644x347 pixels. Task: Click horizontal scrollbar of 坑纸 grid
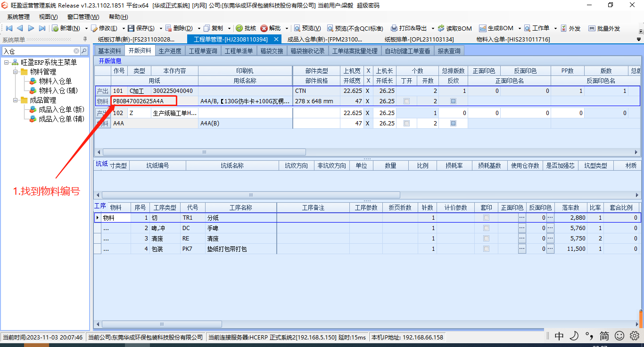(x=251, y=195)
